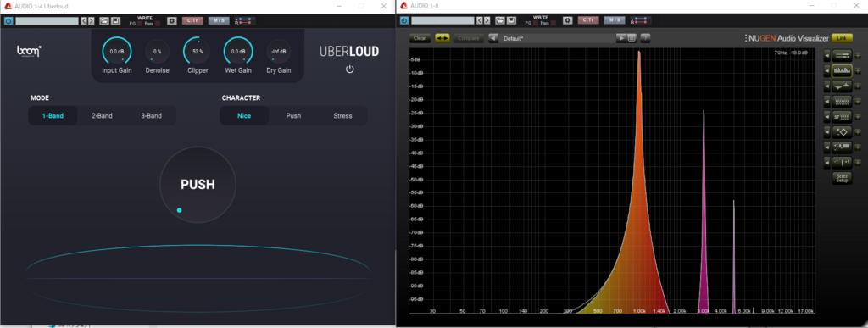Expand the left arrow beside spectrum view
This screenshot has height=328, width=868.
(x=827, y=71)
